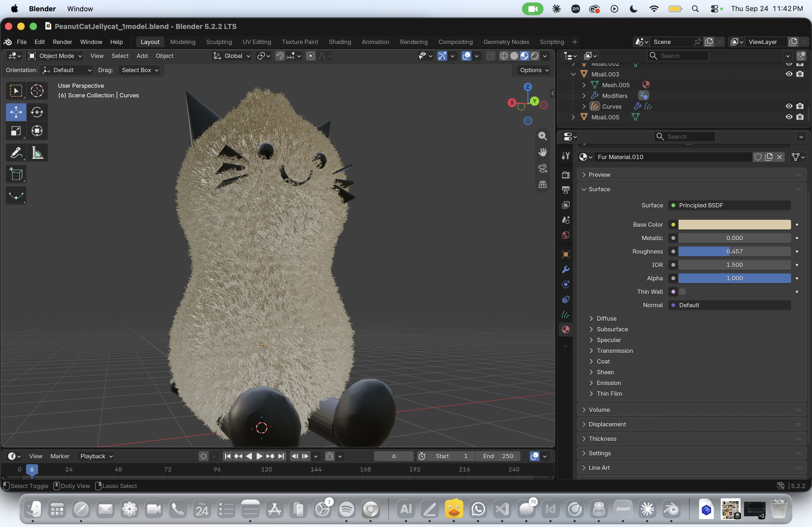Click the Base Color swatch

[x=734, y=225]
